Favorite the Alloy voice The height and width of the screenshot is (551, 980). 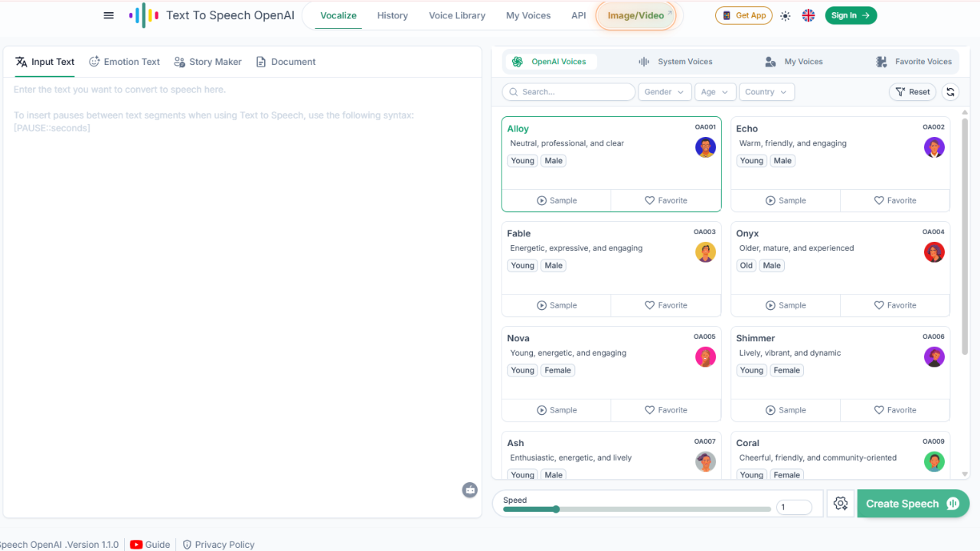pyautogui.click(x=666, y=201)
